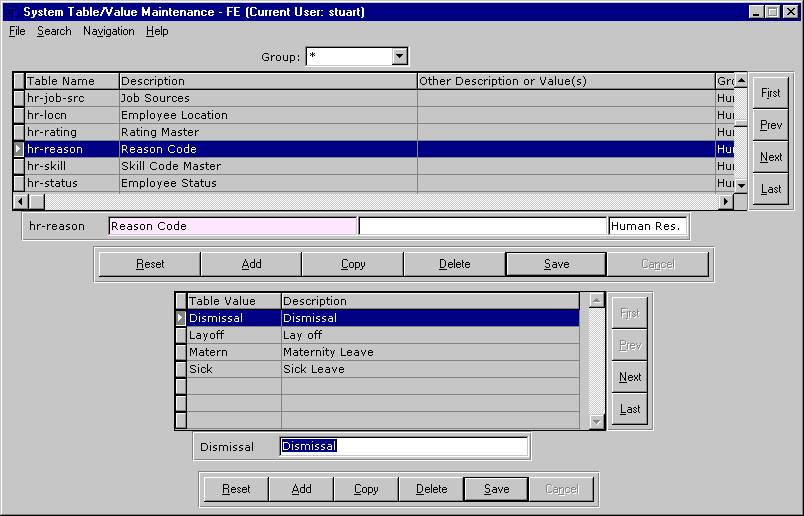Open the Group dropdown arrow

pyautogui.click(x=400, y=57)
